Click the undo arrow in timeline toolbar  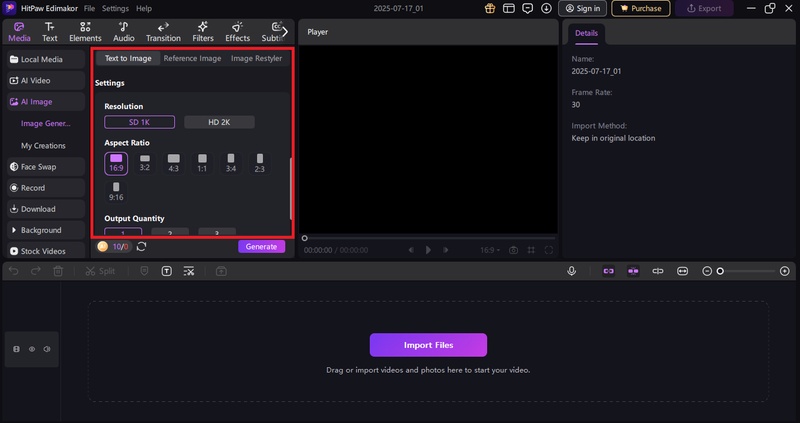coord(14,271)
